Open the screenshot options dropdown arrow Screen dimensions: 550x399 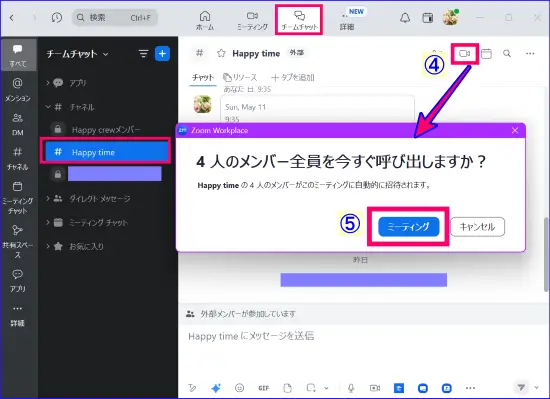pyautogui.click(x=327, y=388)
